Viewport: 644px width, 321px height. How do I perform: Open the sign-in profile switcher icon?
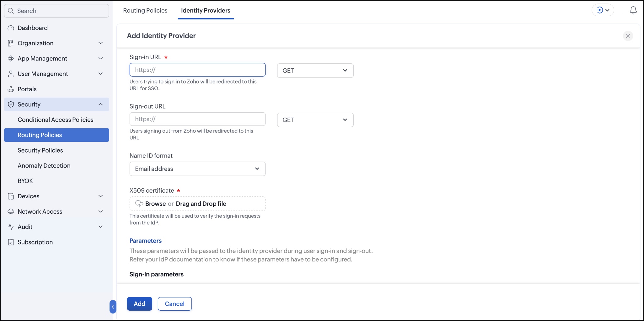pyautogui.click(x=600, y=10)
